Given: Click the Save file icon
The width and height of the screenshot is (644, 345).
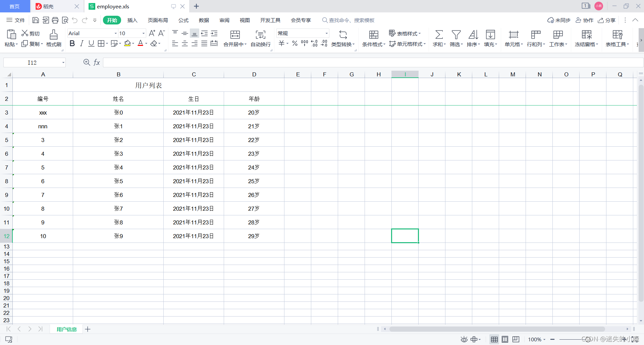Looking at the screenshot, I should pos(36,20).
